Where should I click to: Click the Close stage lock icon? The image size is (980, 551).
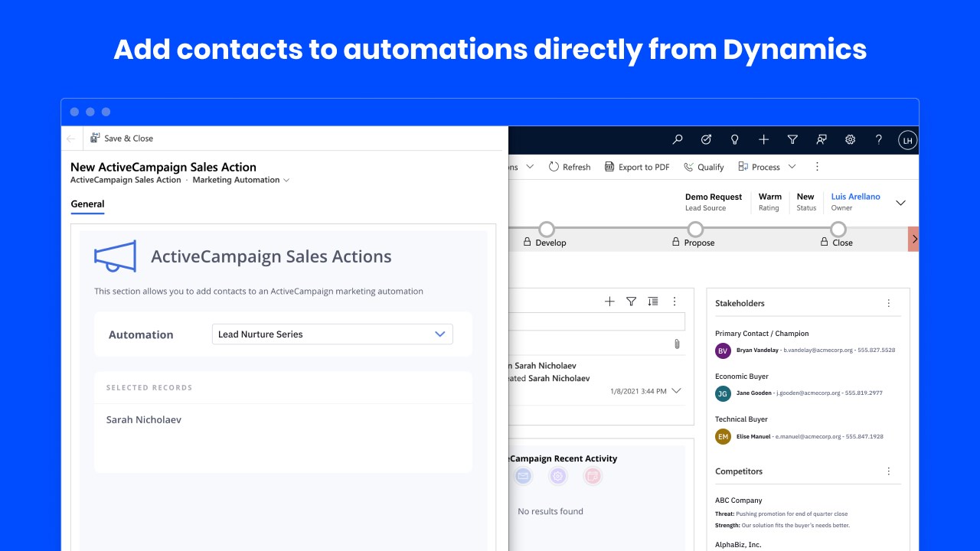tap(825, 242)
